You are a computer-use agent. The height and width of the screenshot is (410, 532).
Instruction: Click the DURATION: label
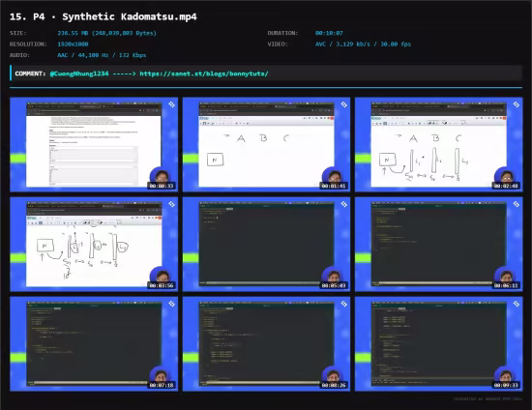[x=282, y=33]
